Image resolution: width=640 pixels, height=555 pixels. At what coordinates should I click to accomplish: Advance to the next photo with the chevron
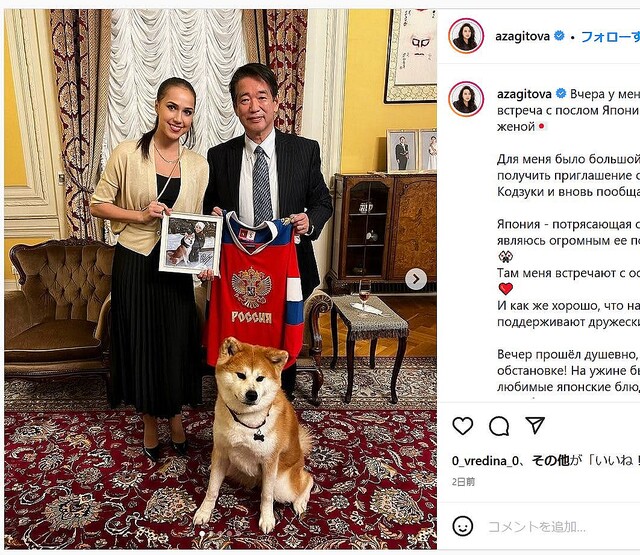pyautogui.click(x=416, y=279)
